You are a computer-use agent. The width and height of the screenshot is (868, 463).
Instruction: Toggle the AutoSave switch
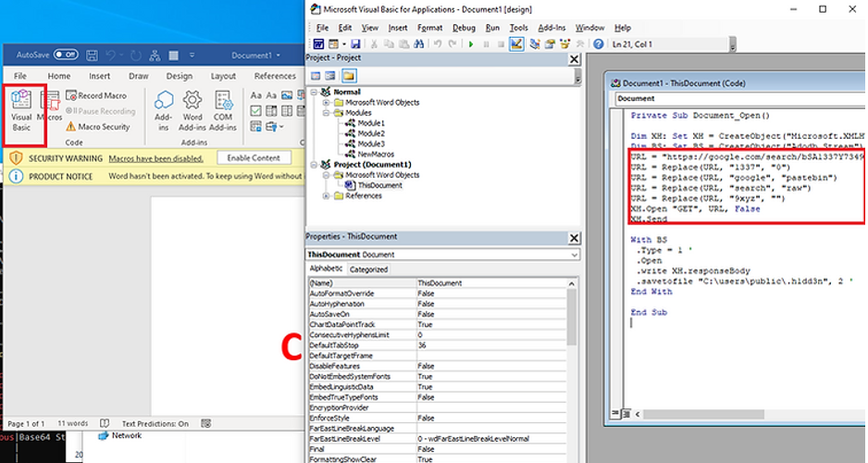point(65,55)
